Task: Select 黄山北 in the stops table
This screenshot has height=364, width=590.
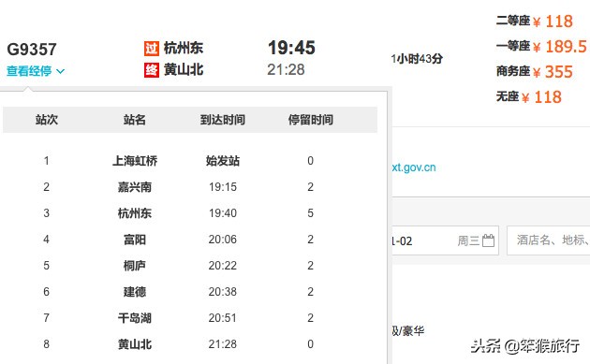Action: click(135, 344)
